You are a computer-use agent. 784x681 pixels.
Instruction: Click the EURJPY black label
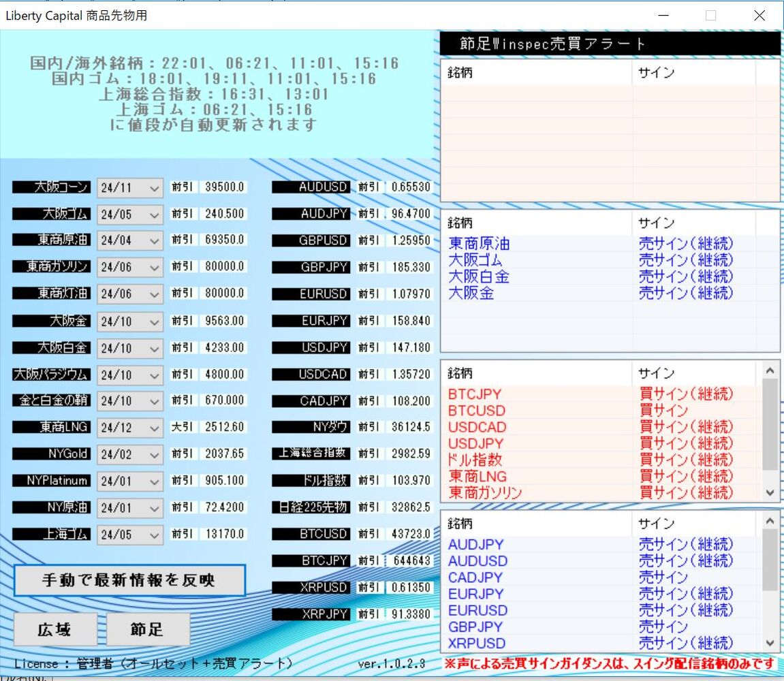point(311,321)
